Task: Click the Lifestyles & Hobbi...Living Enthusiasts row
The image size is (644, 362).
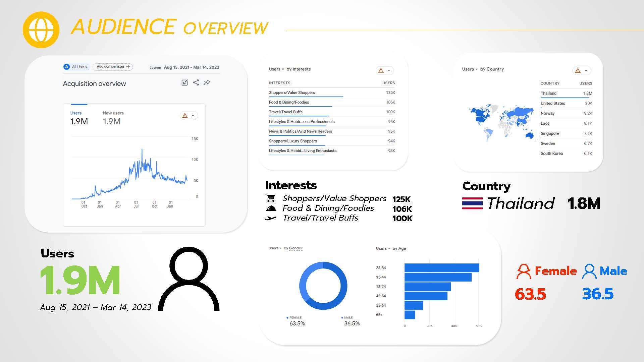Action: point(332,151)
